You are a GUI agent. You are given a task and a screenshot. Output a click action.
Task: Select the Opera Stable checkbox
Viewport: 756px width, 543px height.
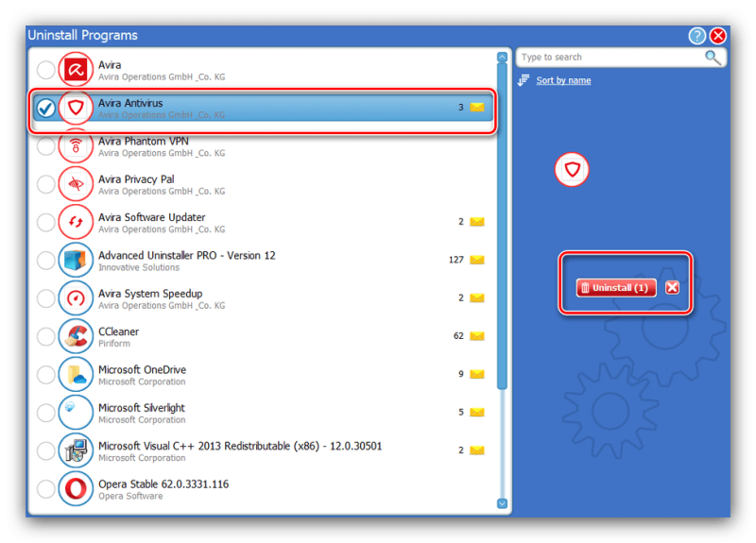tap(45, 488)
